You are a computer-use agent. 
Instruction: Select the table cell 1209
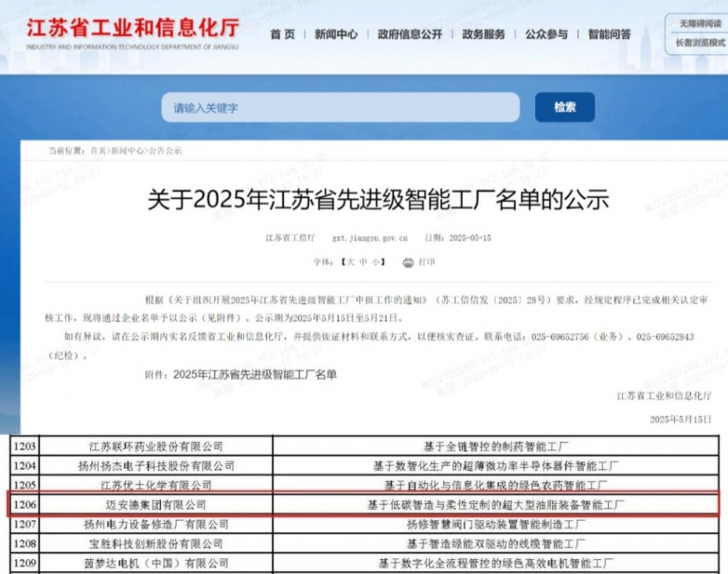point(24,563)
